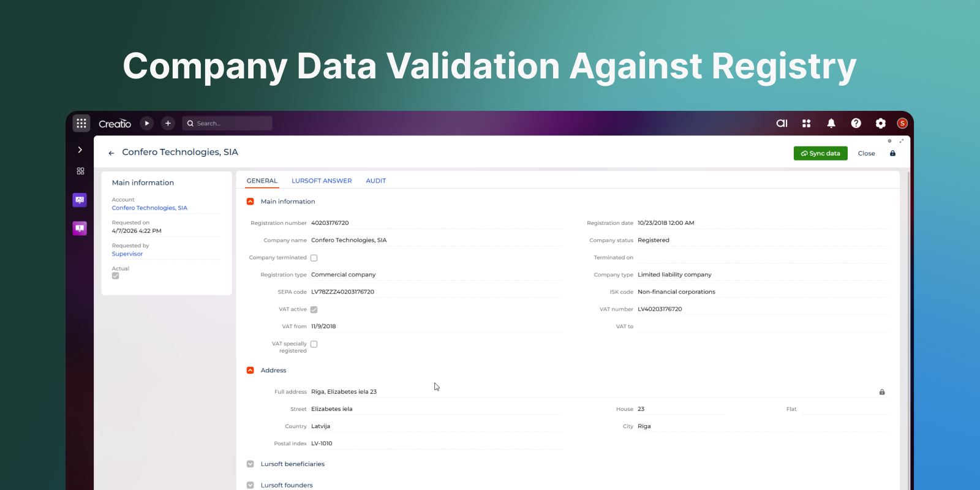This screenshot has width=980, height=490.
Task: Open system settings gear icon
Action: (x=880, y=123)
